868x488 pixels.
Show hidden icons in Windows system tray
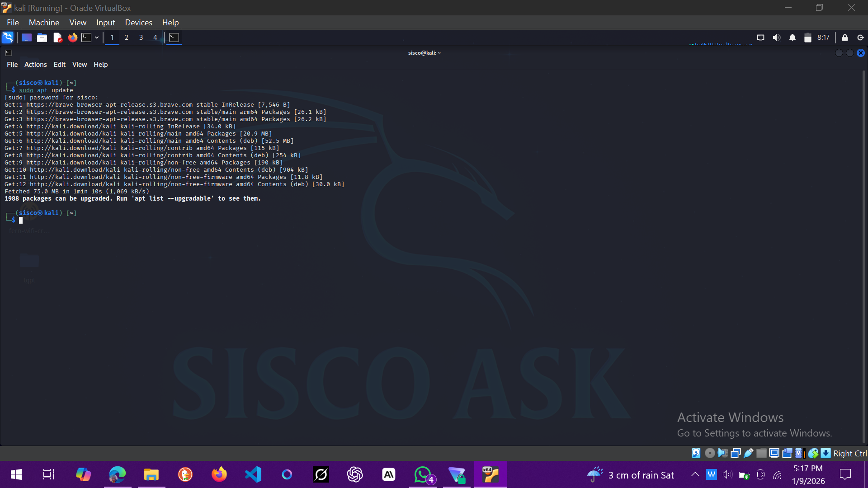tap(695, 474)
